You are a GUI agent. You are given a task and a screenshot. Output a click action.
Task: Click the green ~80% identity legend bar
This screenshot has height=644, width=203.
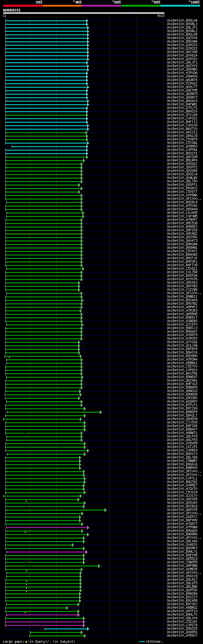[141, 6]
